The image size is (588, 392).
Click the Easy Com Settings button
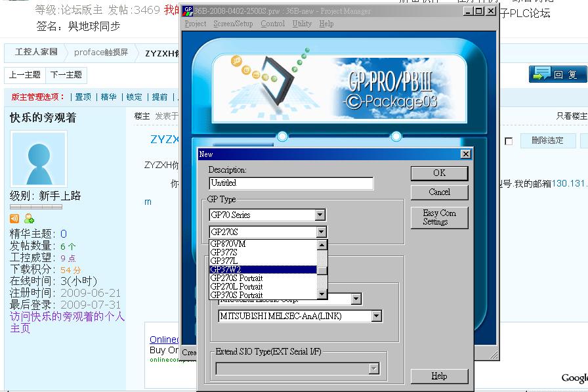click(439, 217)
